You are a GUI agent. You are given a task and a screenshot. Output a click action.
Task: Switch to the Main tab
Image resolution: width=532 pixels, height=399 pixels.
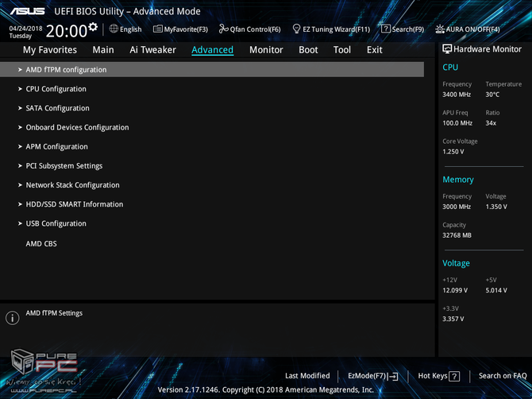(103, 50)
